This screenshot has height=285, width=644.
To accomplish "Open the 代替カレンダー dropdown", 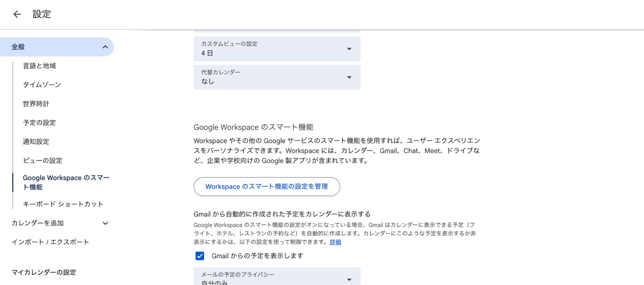I will point(349,77).
